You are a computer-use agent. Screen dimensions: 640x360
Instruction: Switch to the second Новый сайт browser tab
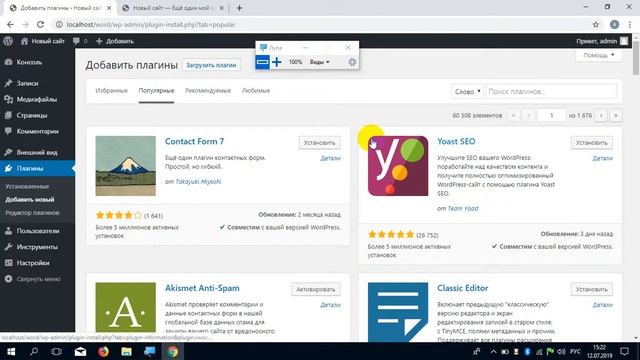173,8
